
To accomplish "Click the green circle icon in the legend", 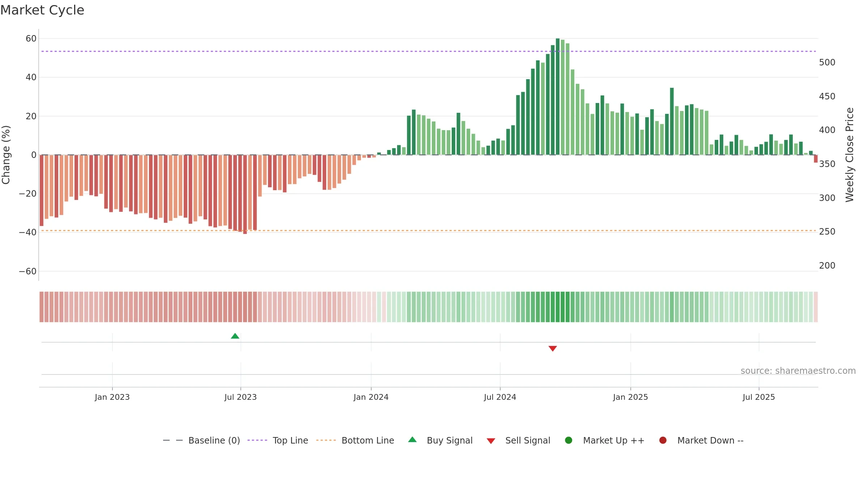I will point(569,440).
